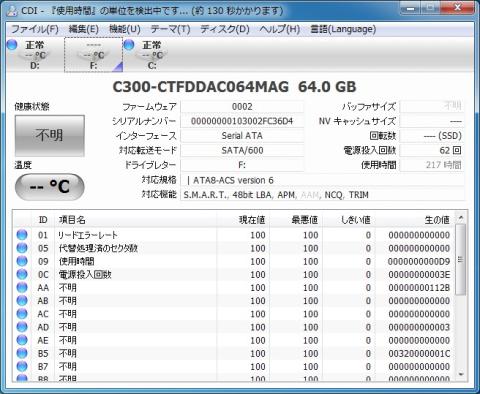This screenshot has height=394, width=480.
Task: Click the ATA8-ACS version 6 standard field
Action: pos(322,180)
